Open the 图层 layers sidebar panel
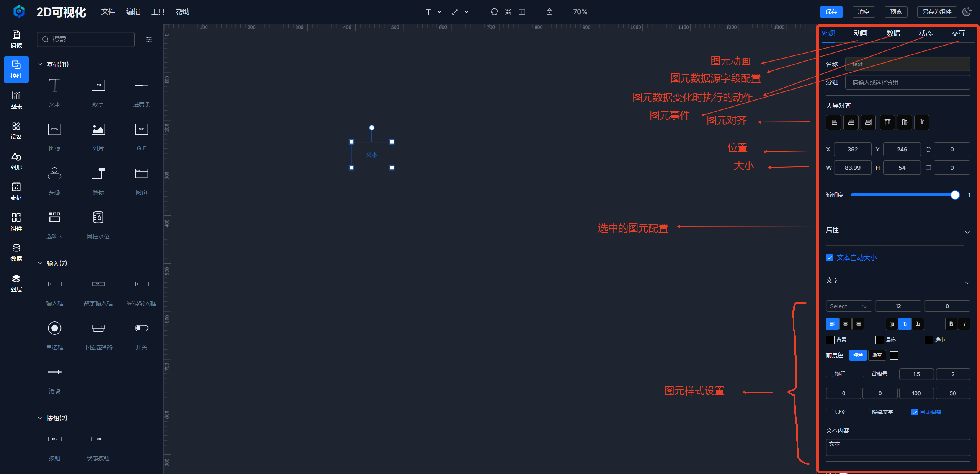The width and height of the screenshot is (980, 474). pyautogui.click(x=16, y=283)
